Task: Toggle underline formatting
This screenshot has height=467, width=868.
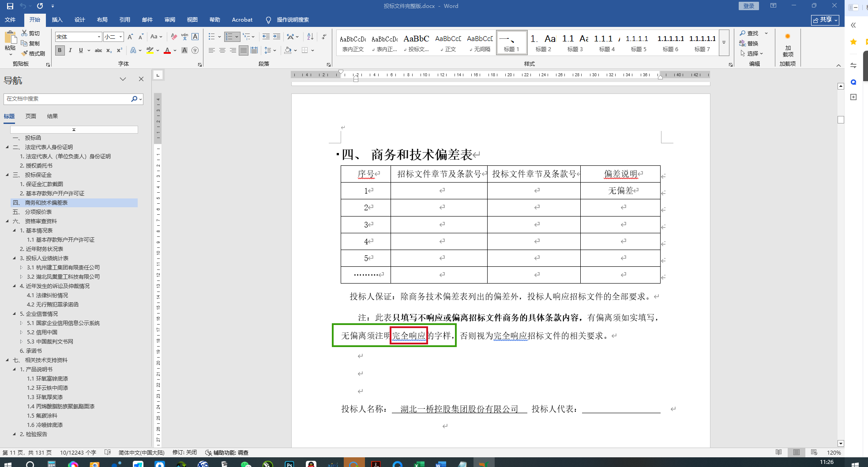Action: 81,50
